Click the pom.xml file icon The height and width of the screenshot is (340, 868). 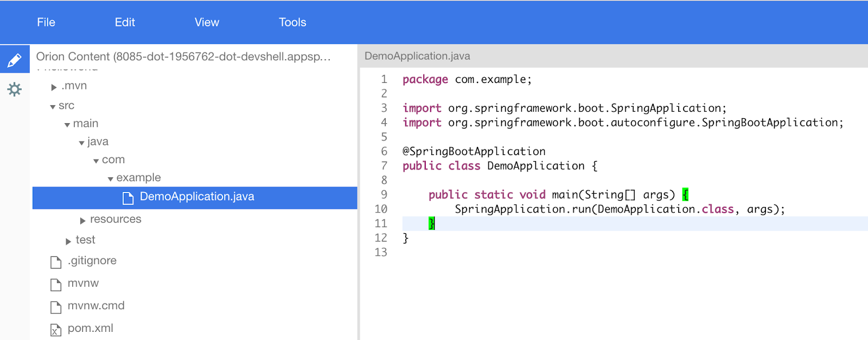tap(56, 330)
